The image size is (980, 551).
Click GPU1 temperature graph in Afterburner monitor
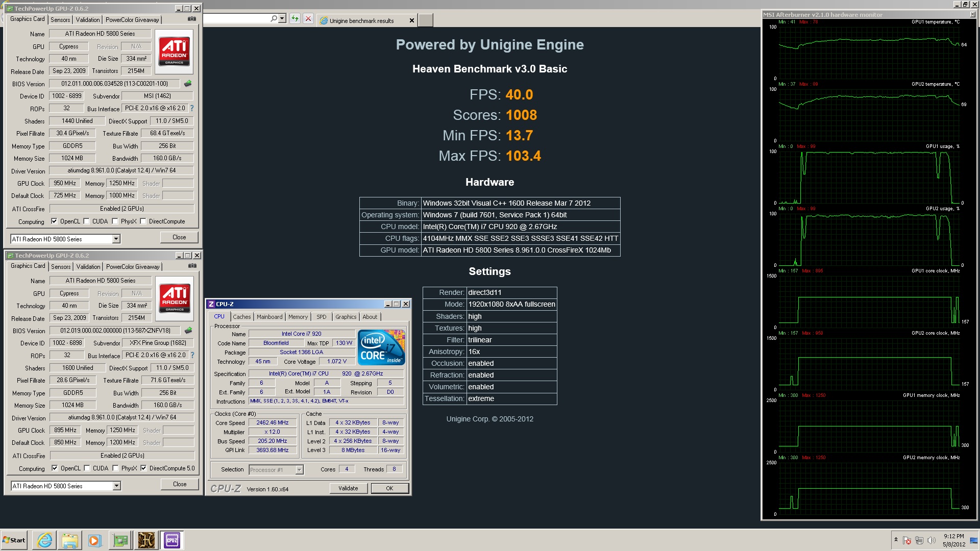[869, 53]
